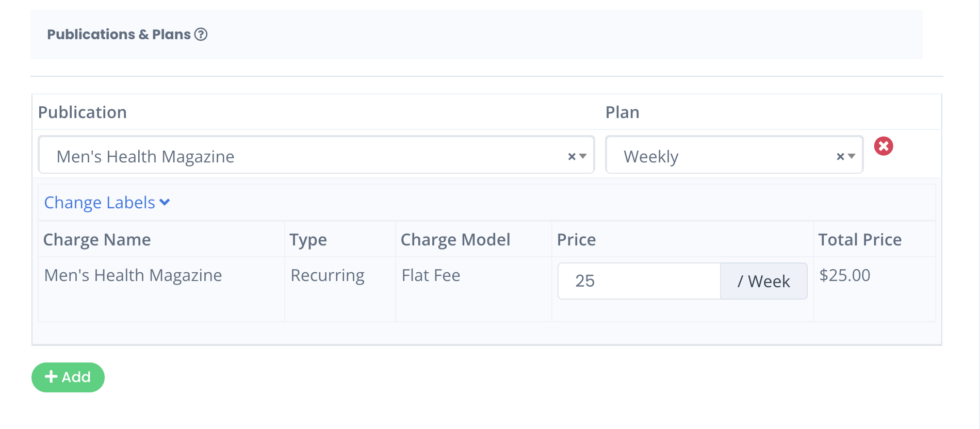The height and width of the screenshot is (429, 980).
Task: Click the Total Price column header
Action: (860, 240)
